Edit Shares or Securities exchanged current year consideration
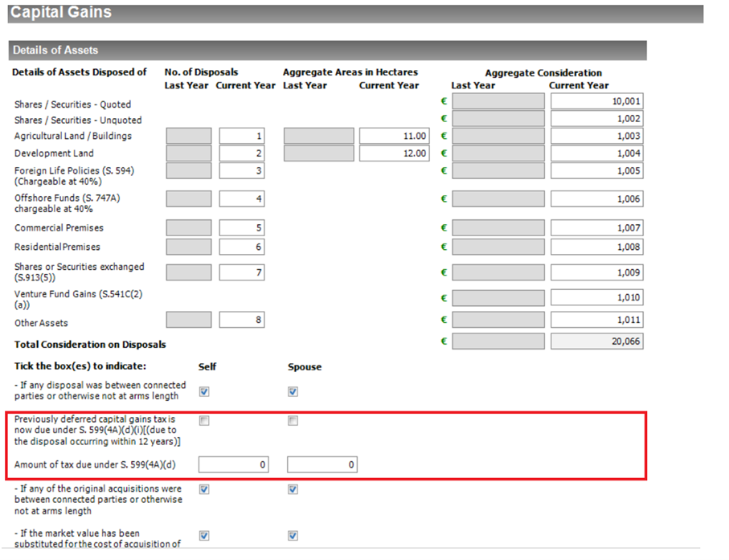The width and height of the screenshot is (729, 560). (x=597, y=272)
